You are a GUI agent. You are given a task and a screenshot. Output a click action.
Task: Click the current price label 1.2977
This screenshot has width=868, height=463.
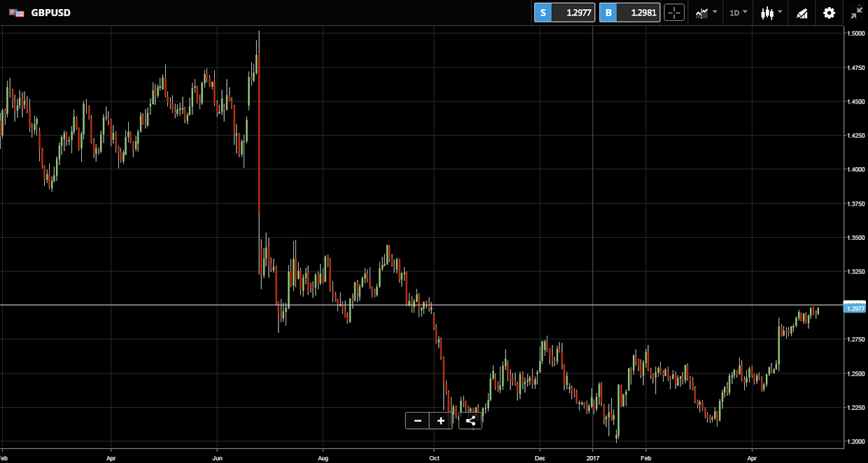pos(855,308)
